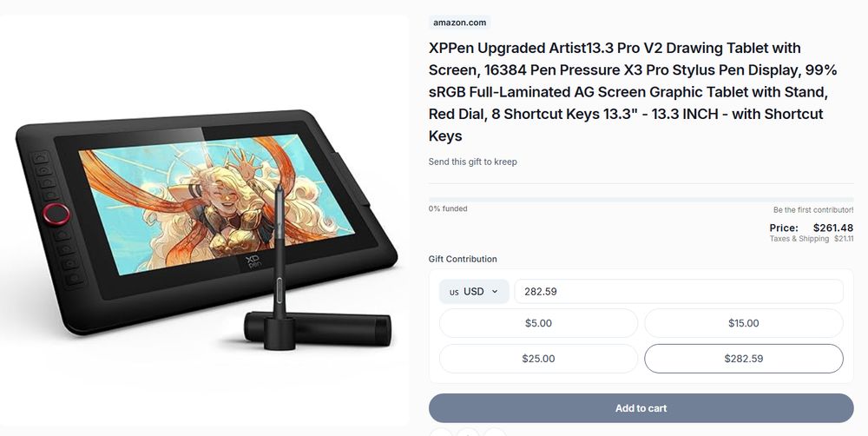
Task: Click the second round icon below Add to cart
Action: [x=468, y=433]
